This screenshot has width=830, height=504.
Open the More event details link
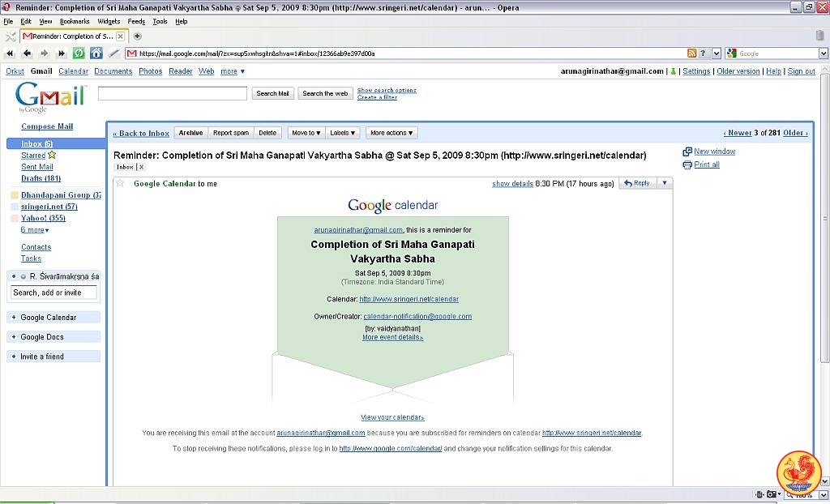click(x=393, y=337)
